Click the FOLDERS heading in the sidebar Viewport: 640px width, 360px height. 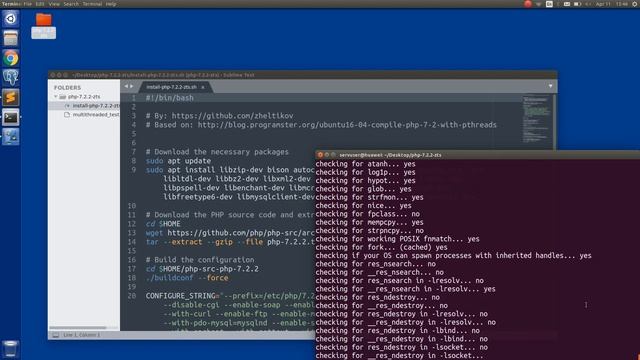[67, 88]
